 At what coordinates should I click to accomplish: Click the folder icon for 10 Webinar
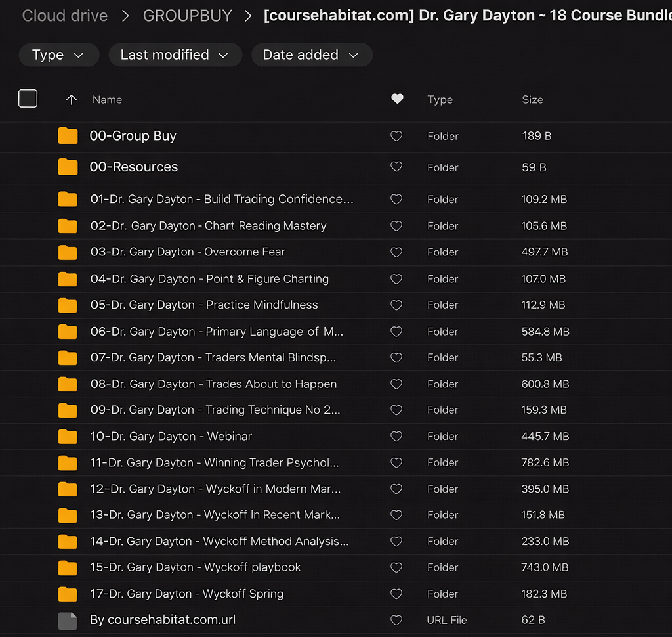68,436
